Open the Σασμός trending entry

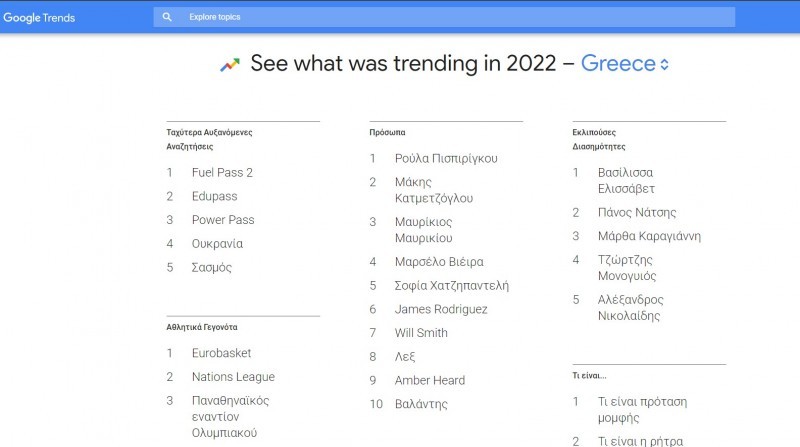point(211,268)
